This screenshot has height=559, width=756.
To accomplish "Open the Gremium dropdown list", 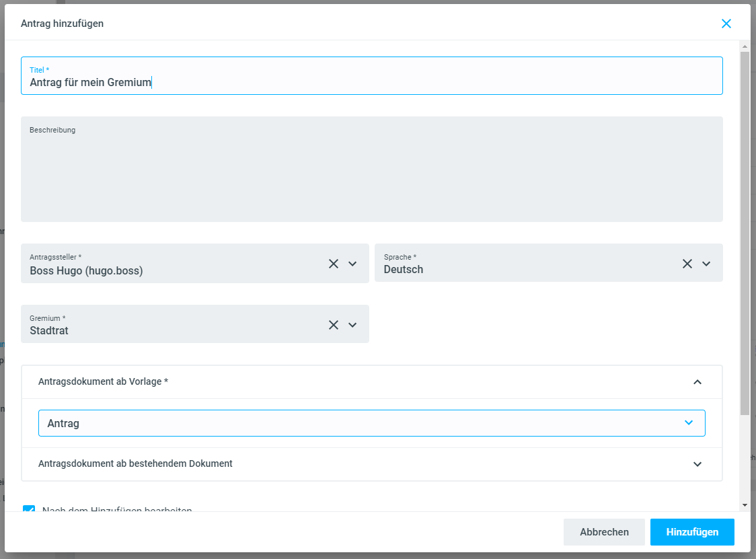I will tap(352, 325).
